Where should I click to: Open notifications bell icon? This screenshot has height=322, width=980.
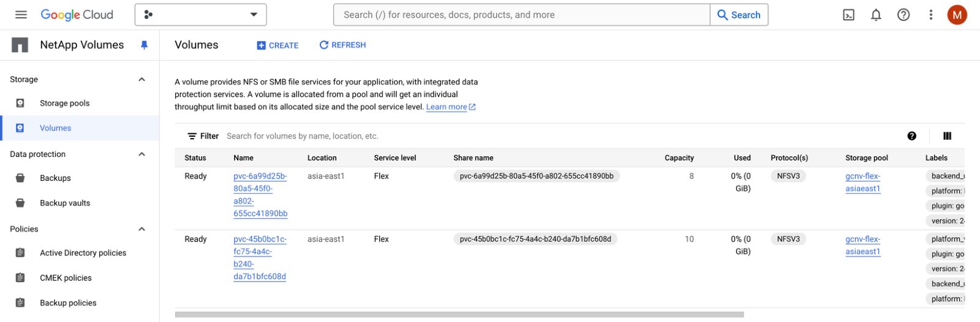point(876,15)
